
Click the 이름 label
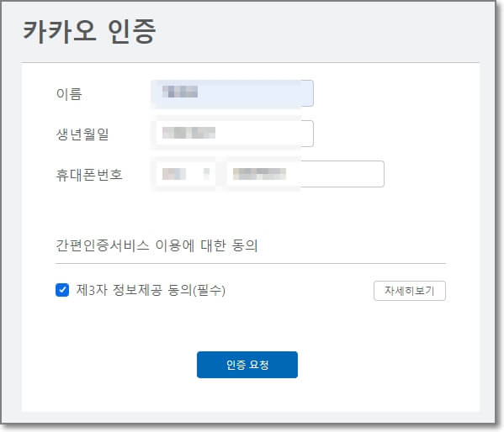pyautogui.click(x=69, y=94)
